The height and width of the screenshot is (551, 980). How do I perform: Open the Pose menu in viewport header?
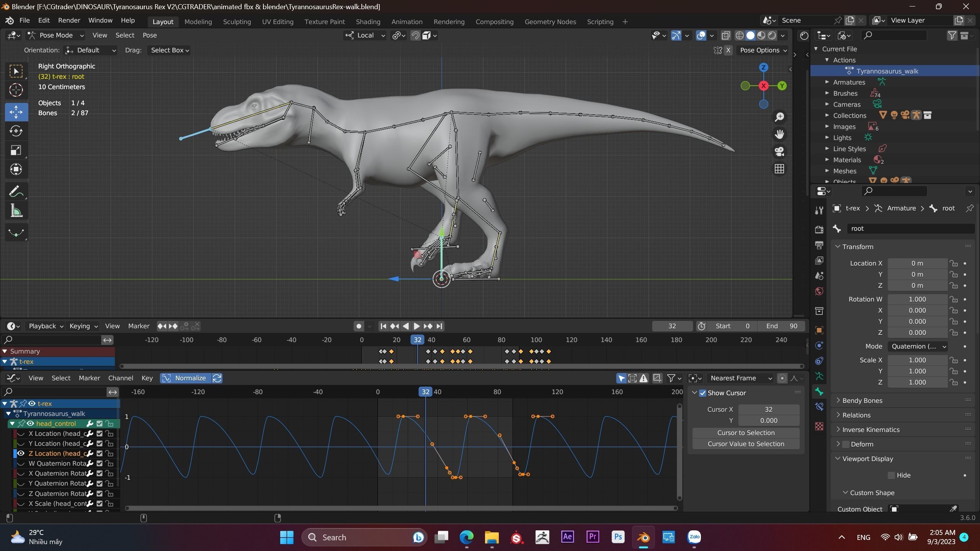[150, 35]
